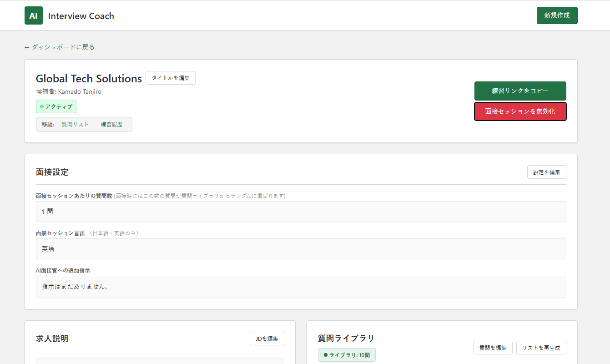Viewport: 610px width, 364px height.
Task: Select the session language field showing 英語
Action: click(301, 248)
